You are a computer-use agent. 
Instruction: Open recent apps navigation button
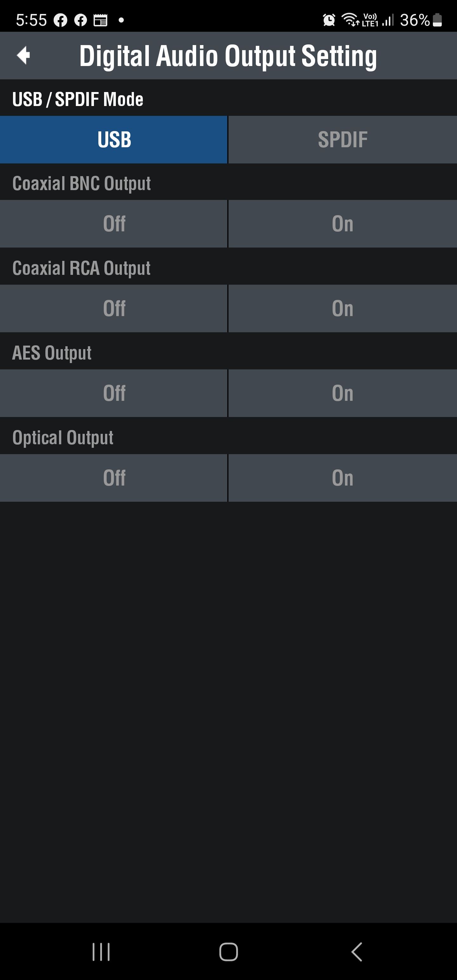[101, 952]
